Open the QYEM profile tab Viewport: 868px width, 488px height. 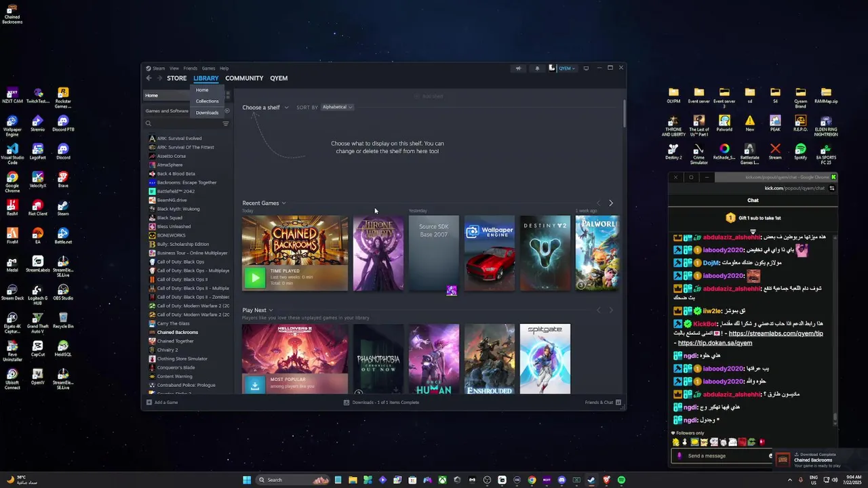tap(279, 78)
